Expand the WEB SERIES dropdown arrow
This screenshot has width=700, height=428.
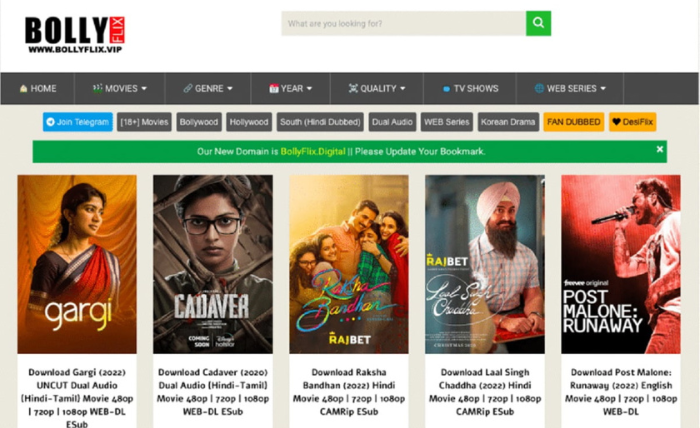tap(603, 89)
